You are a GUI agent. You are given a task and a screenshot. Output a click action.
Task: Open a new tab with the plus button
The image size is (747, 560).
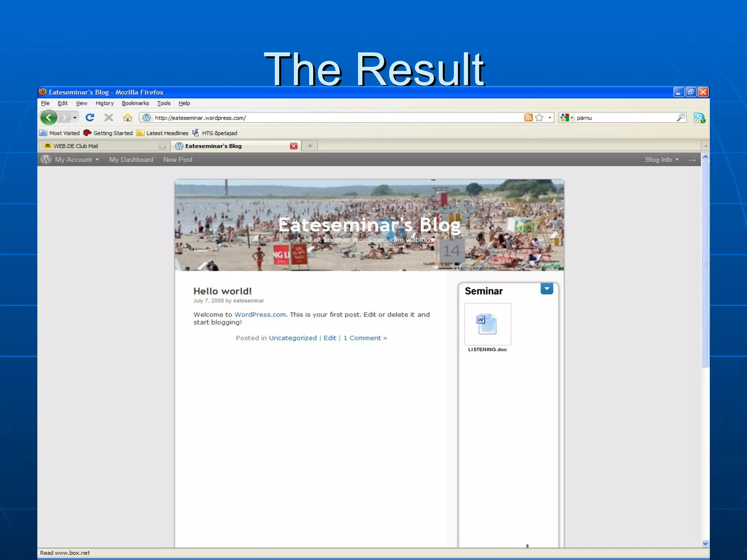pyautogui.click(x=310, y=146)
